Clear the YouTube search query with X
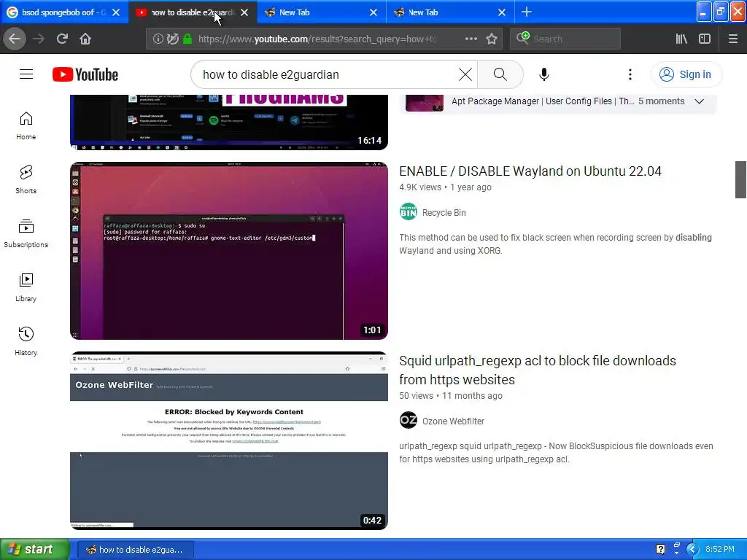The image size is (747, 560). pyautogui.click(x=465, y=74)
